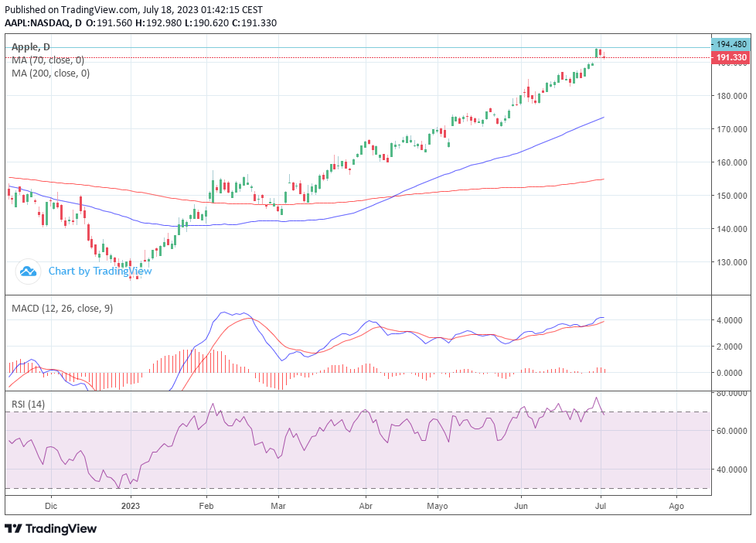Click the 150.000 price axis label
Viewport: 756px width, 543px height.
tap(732, 196)
